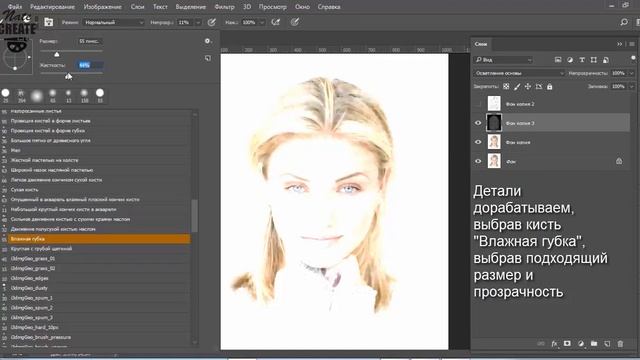Image resolution: width=640 pixels, height=360 pixels.
Task: Collapse Layers panel double-arrow icon
Action: pyautogui.click(x=620, y=44)
